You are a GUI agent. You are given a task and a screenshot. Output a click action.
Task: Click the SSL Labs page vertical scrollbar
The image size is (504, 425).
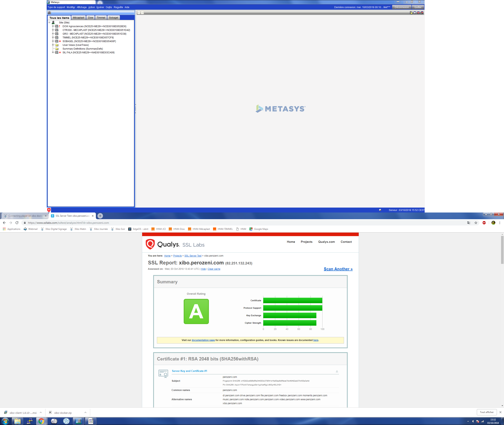pyautogui.click(x=502, y=250)
